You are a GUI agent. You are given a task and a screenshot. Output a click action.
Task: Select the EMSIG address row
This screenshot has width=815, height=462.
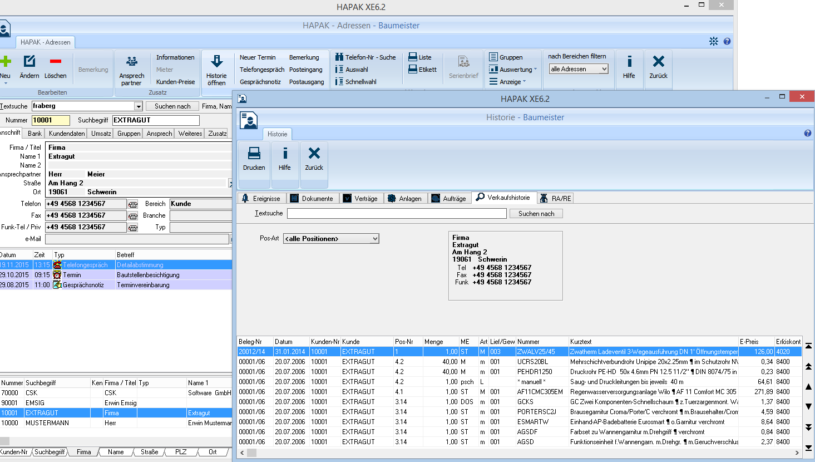click(116, 403)
